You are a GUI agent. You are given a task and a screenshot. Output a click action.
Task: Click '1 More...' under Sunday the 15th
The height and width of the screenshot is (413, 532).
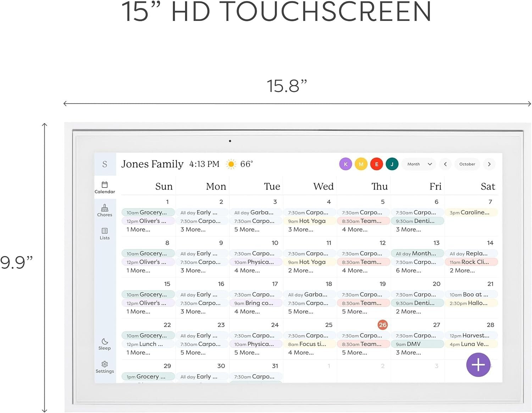pyautogui.click(x=138, y=311)
